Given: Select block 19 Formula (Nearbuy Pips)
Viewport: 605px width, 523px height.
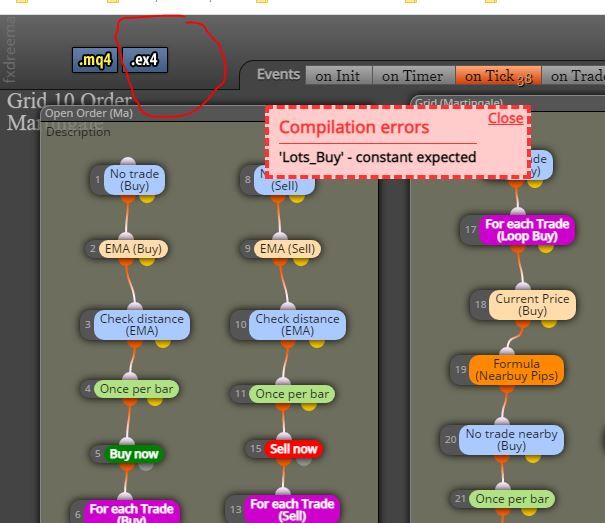Looking at the screenshot, I should pos(516,370).
